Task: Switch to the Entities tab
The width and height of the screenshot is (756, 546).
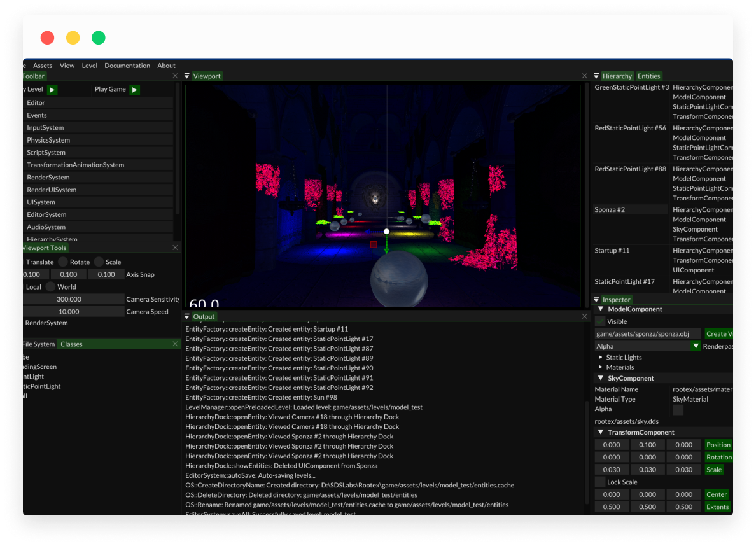Action: click(648, 76)
